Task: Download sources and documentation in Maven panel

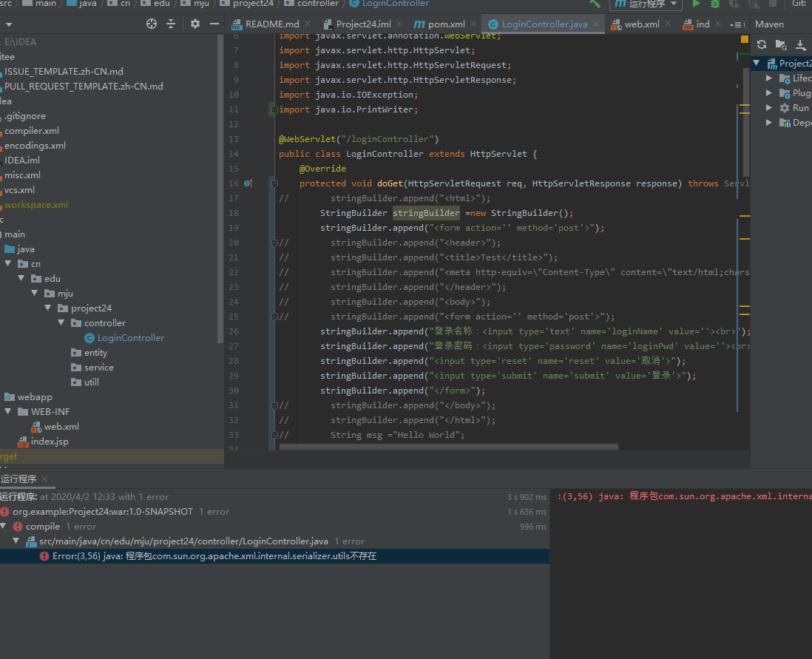Action: [801, 45]
